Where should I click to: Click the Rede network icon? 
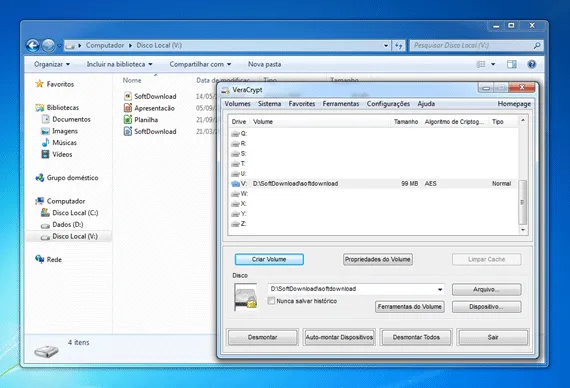39,259
